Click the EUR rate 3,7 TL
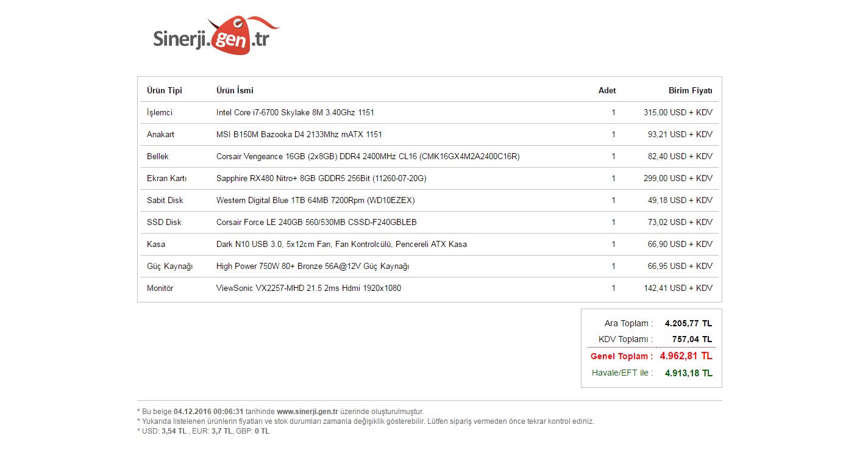The height and width of the screenshot is (458, 868). click(222, 431)
